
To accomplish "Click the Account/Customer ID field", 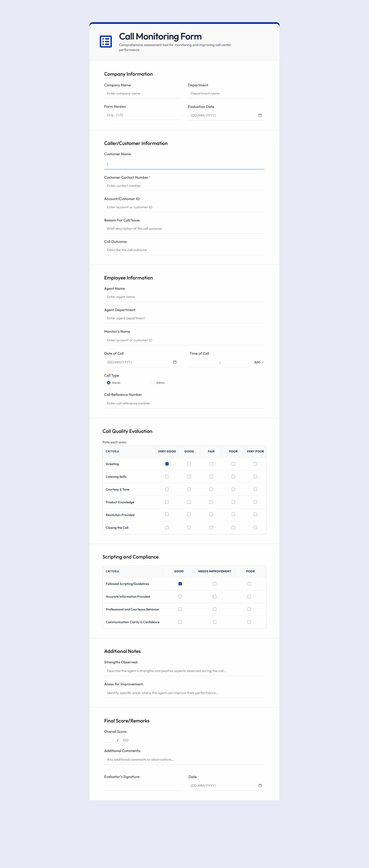I will coord(184,207).
